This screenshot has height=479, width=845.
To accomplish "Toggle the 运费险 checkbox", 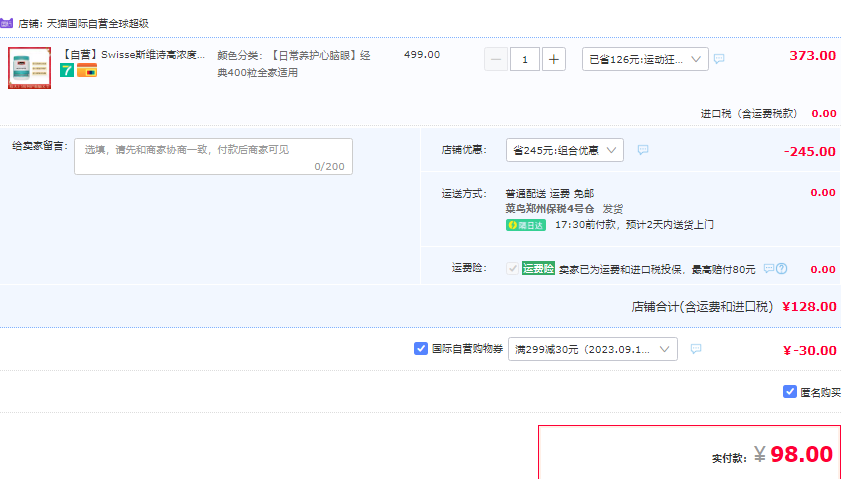I will (512, 268).
